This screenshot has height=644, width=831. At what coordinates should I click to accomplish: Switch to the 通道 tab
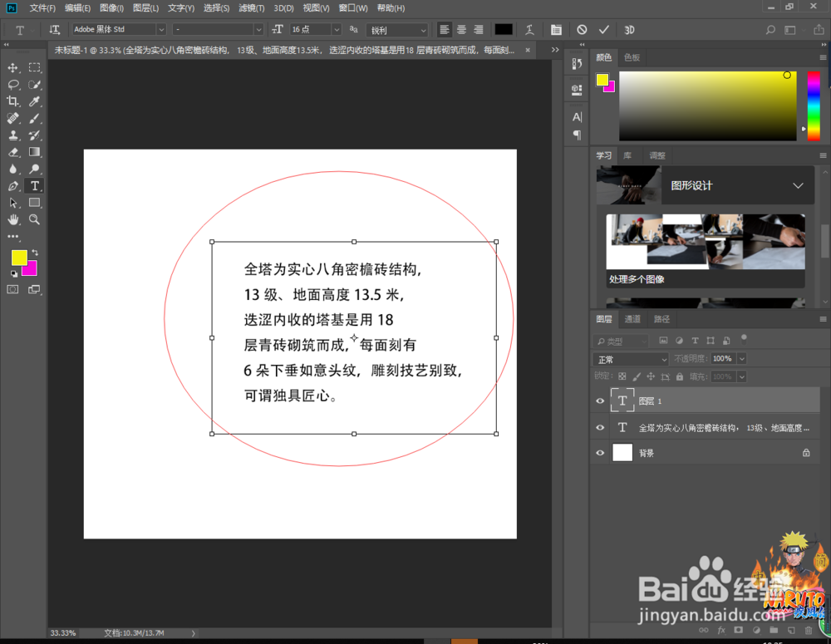[x=632, y=318]
